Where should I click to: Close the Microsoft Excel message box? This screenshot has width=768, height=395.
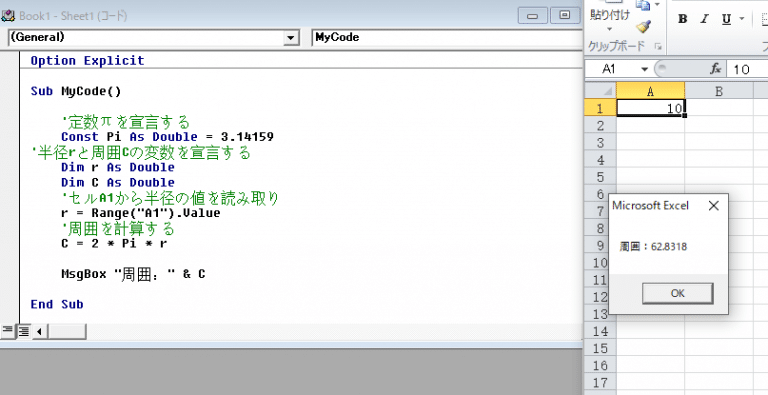click(x=714, y=206)
